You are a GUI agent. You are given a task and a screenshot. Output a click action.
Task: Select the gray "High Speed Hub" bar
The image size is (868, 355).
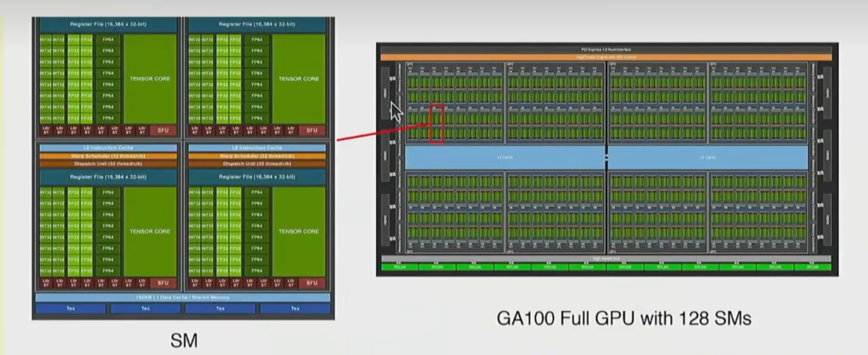[606, 259]
